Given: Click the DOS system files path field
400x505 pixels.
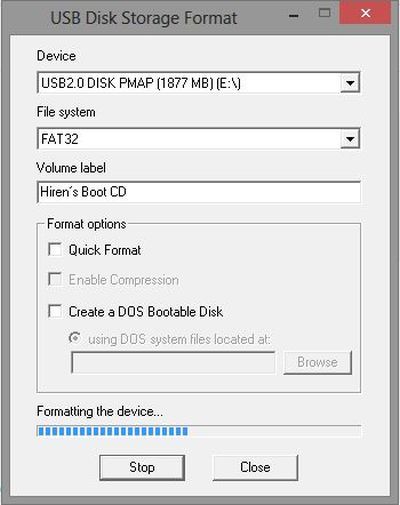Looking at the screenshot, I should (x=173, y=363).
